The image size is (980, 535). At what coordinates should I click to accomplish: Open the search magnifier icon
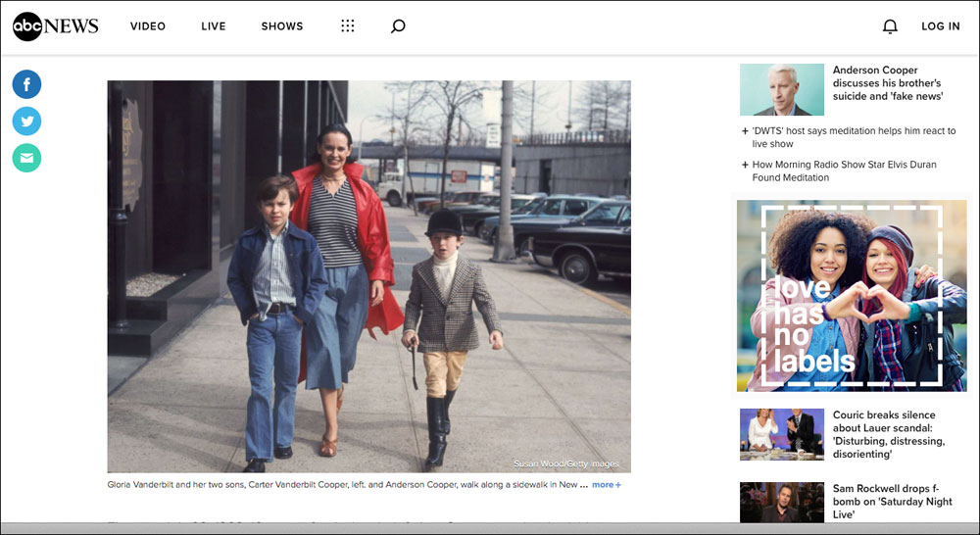click(x=397, y=26)
